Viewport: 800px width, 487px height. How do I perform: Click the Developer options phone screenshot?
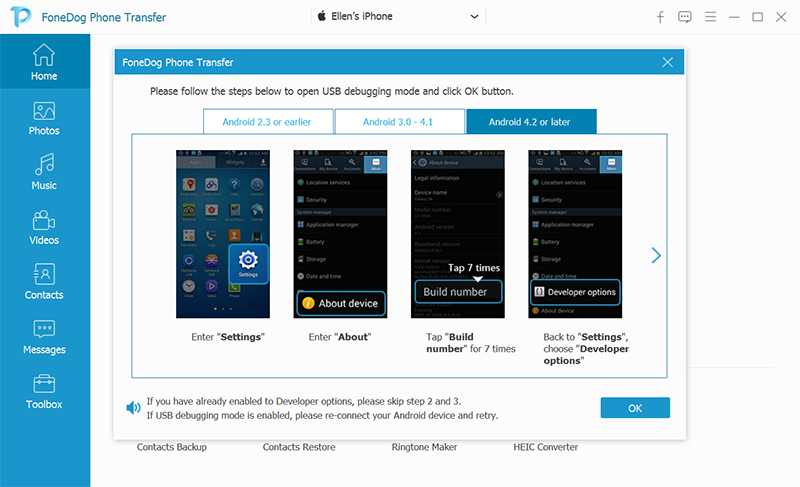tap(575, 234)
